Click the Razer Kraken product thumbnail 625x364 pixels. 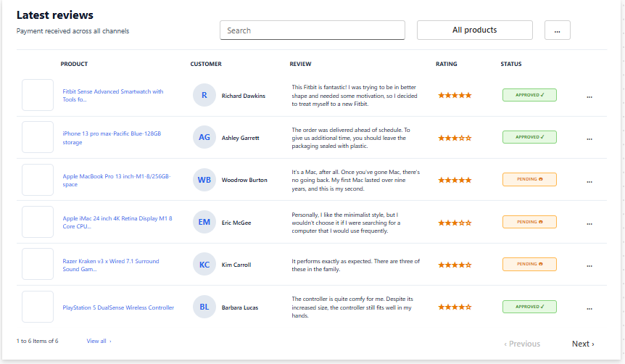coord(38,264)
